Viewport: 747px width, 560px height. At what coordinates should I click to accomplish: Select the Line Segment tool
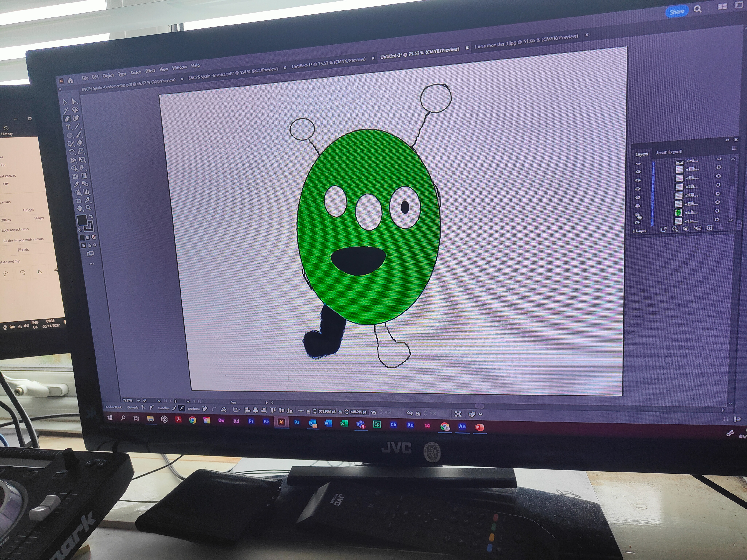point(77,127)
